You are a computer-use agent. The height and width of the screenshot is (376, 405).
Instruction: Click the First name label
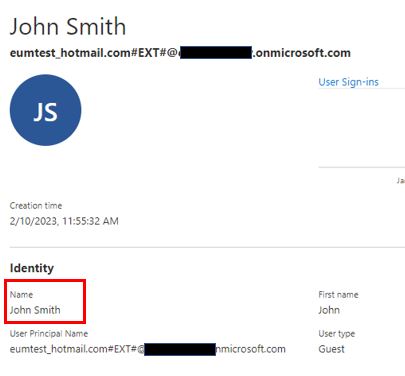[x=338, y=294]
